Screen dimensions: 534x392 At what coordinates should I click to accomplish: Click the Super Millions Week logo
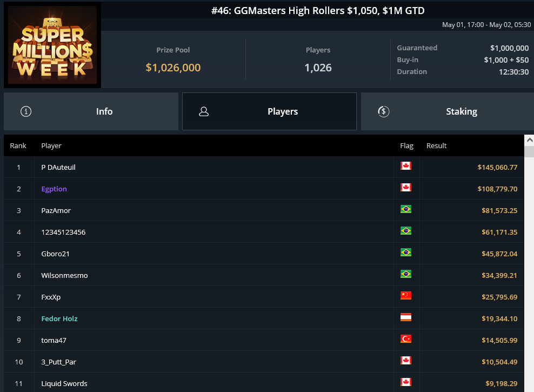52,45
